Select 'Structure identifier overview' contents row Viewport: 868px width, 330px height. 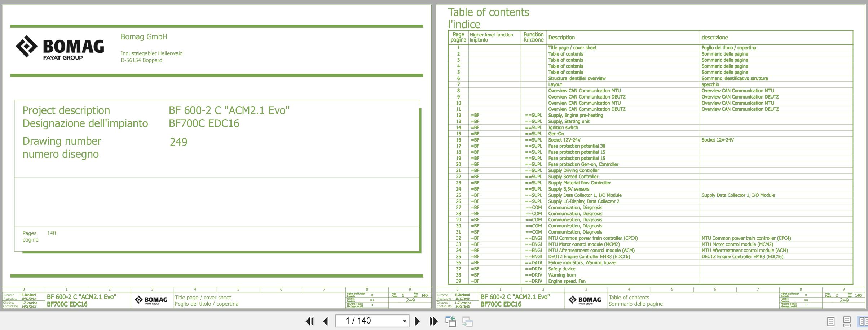point(577,79)
